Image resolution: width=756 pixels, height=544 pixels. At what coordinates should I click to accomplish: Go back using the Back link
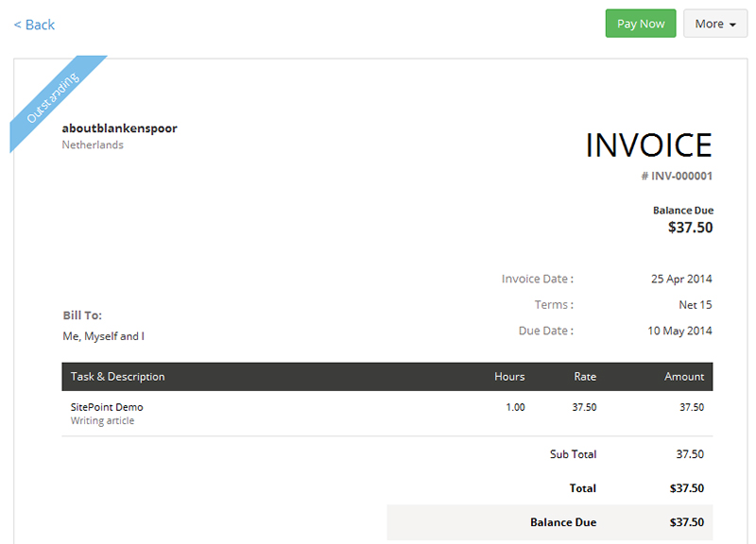[34, 25]
